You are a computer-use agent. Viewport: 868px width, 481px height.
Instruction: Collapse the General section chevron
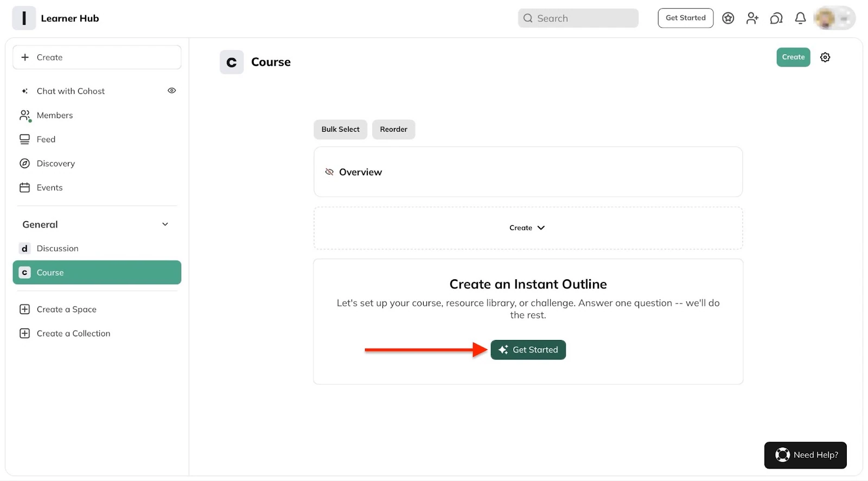[165, 225]
